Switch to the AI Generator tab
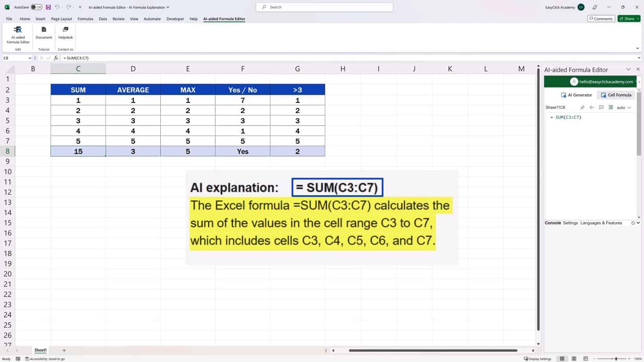Viewport: 644px width, 362px height. [576, 95]
